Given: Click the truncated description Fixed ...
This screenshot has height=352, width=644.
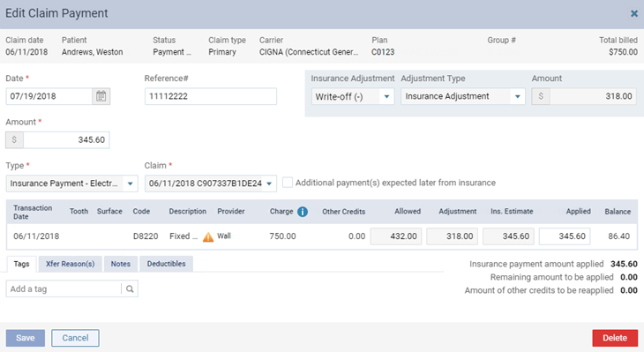Looking at the screenshot, I should tap(183, 236).
